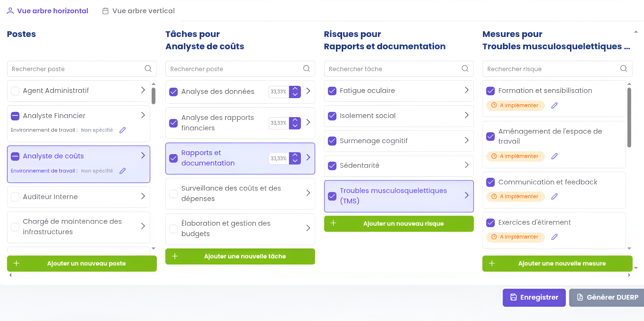Expand the Auditeur Interne chevron
Viewport: 644px width, 321px height.
[x=143, y=196]
